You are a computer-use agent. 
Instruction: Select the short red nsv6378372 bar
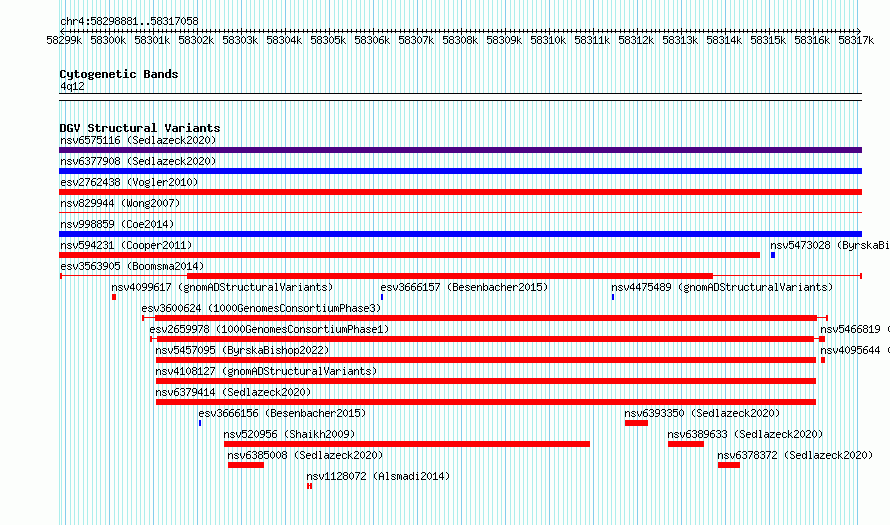(729, 465)
